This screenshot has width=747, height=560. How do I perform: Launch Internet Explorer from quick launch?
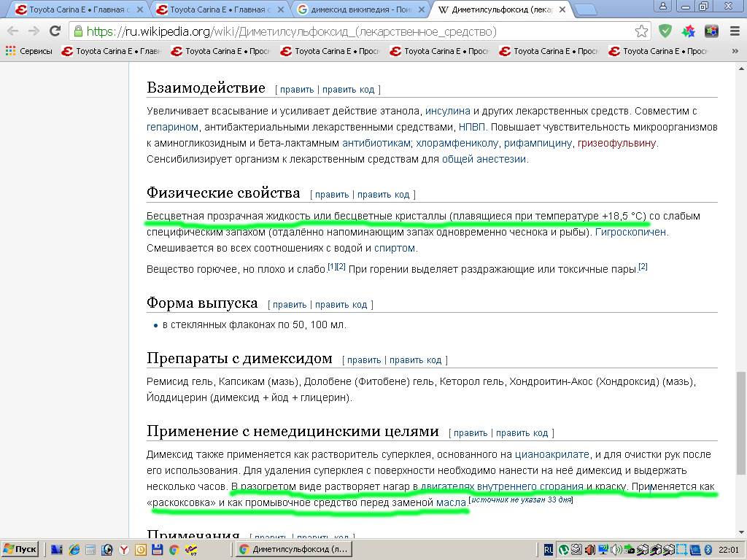pos(74,549)
